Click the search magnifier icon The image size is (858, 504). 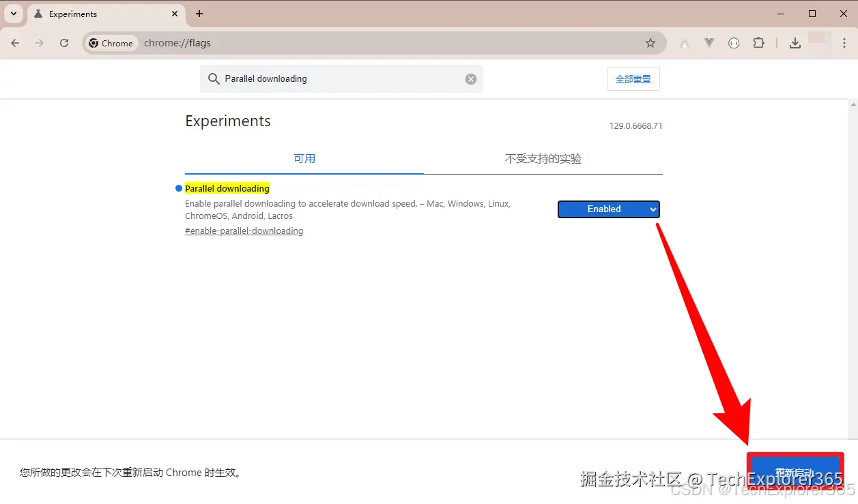214,79
